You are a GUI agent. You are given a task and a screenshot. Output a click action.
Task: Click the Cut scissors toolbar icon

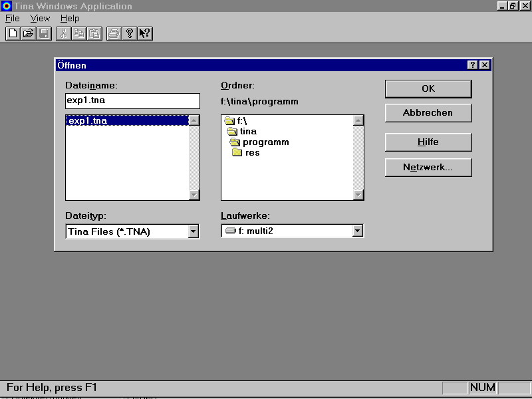(x=63, y=33)
